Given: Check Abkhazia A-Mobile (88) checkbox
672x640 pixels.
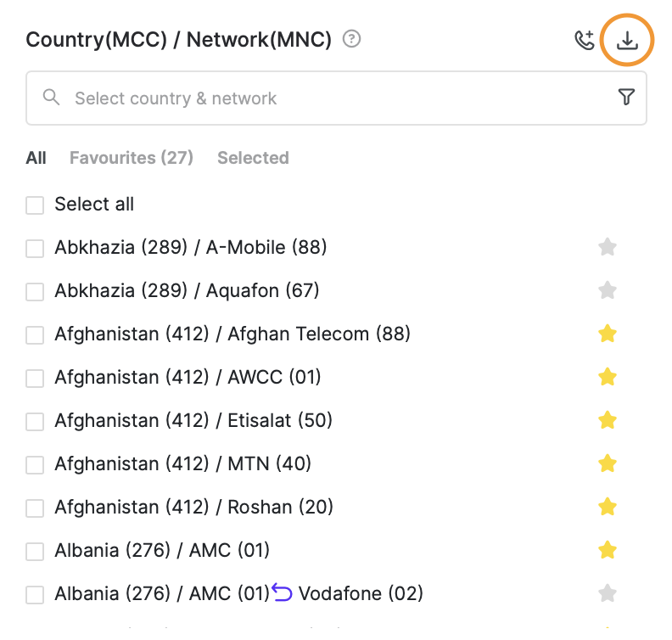Looking at the screenshot, I should [35, 248].
